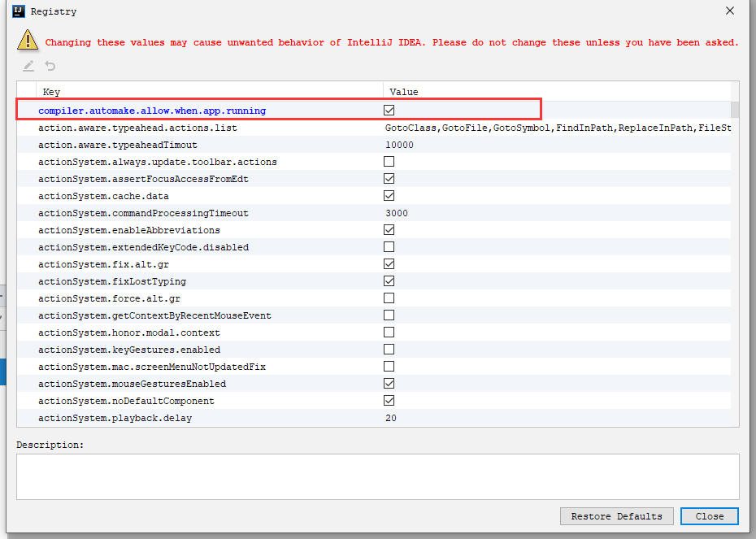The image size is (756, 539).
Task: Click the table's vertical scrollbar thumb
Action: click(735, 110)
